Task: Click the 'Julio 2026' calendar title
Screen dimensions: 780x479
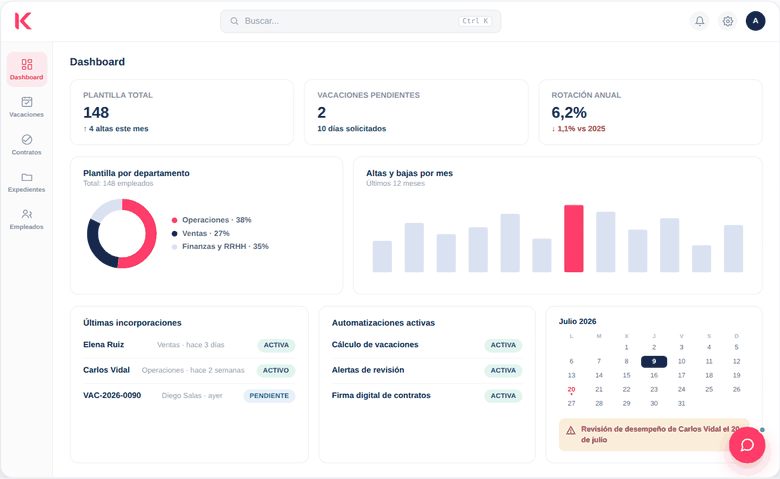Action: click(x=577, y=322)
